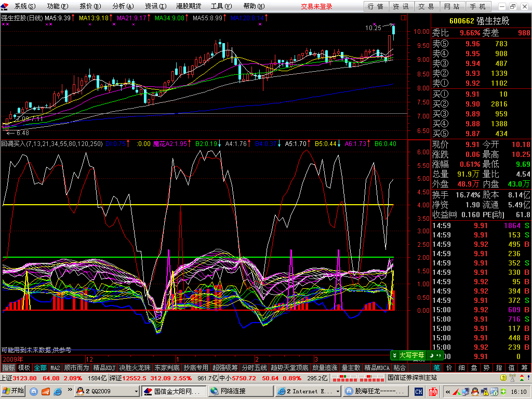Open the 工具(V) menu

(221, 6)
